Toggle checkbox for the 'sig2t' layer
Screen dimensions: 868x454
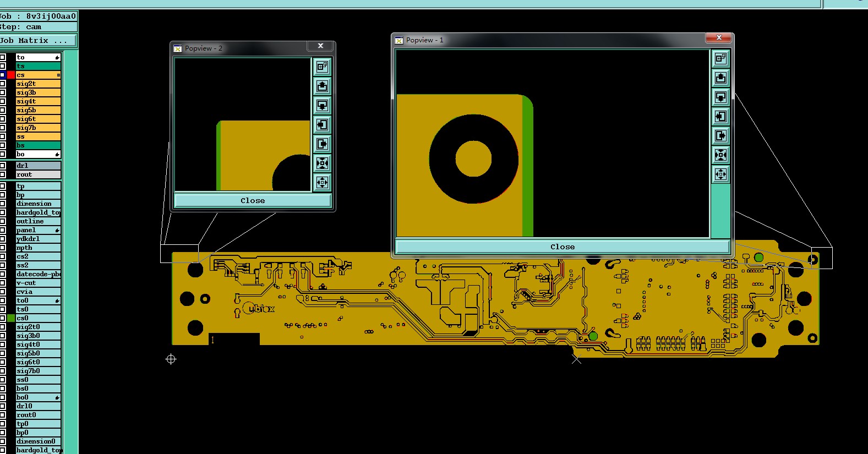click(x=3, y=84)
